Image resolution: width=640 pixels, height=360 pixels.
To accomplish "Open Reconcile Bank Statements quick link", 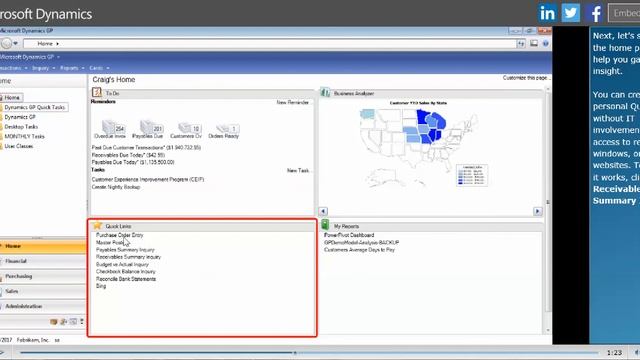I will (x=126, y=279).
